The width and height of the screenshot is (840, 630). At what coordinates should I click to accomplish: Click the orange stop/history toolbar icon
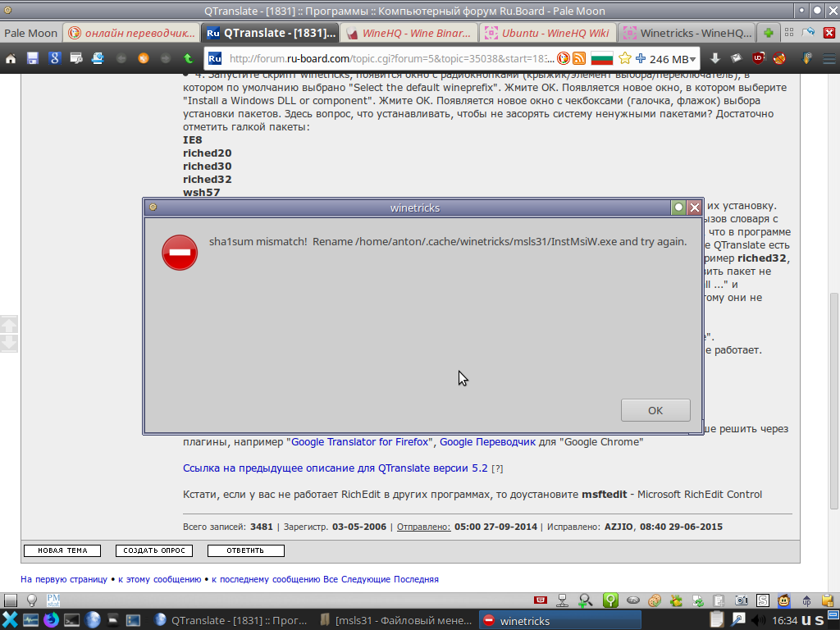[144, 58]
